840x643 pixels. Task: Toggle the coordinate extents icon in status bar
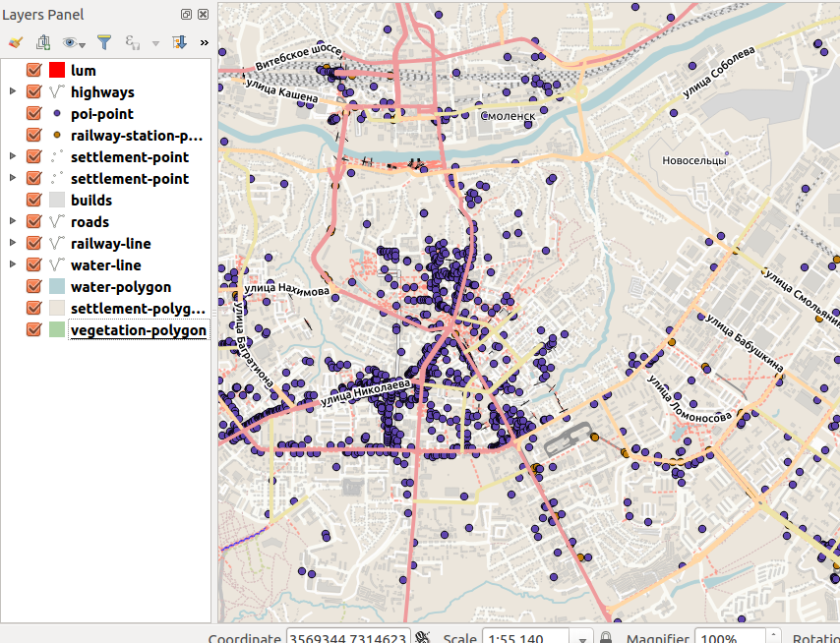point(424,638)
